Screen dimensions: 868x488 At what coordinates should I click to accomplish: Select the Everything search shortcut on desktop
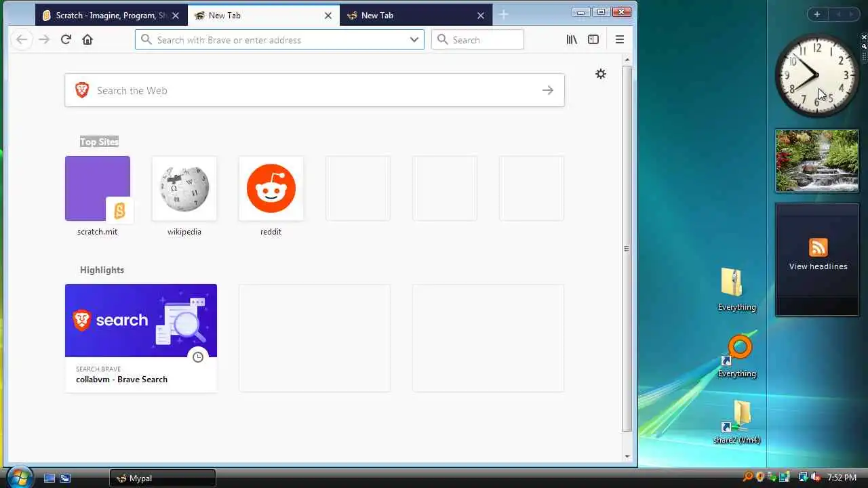tap(736, 356)
